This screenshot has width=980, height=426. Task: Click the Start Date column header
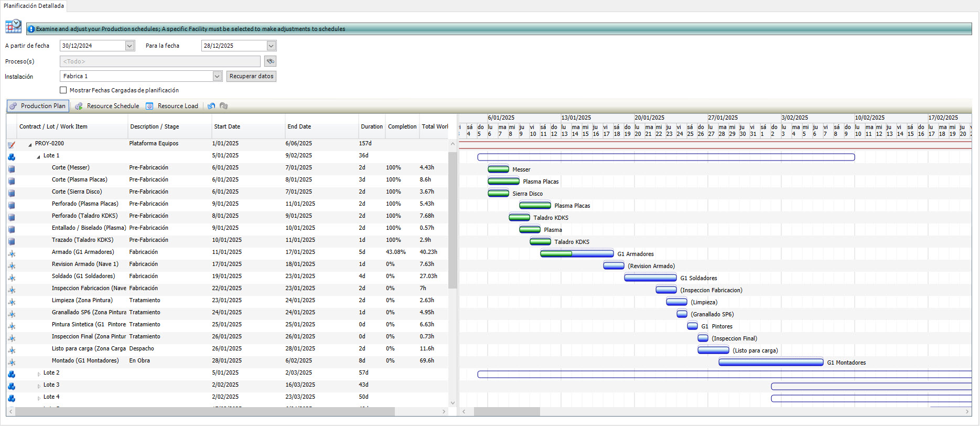pos(227,126)
